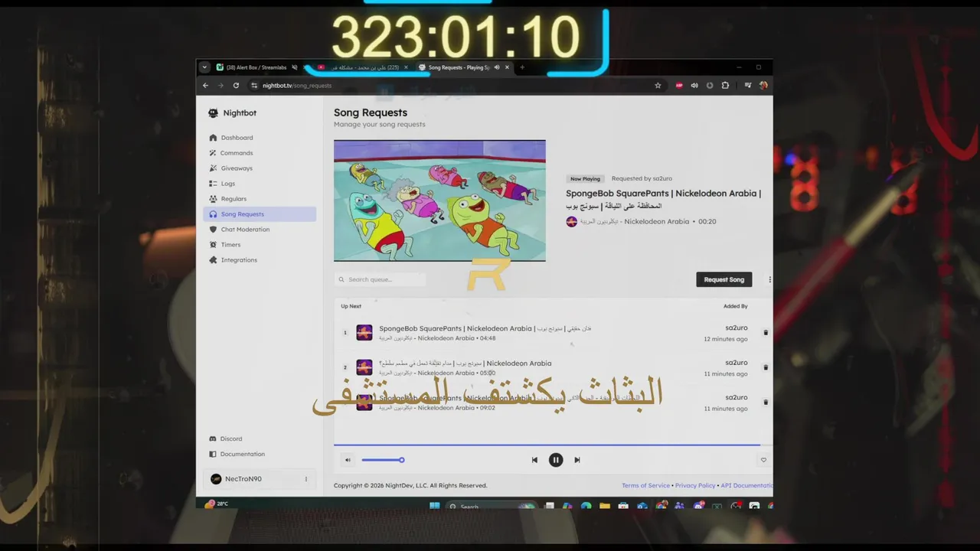
Task: Open Windows Start menu
Action: [x=434, y=506]
